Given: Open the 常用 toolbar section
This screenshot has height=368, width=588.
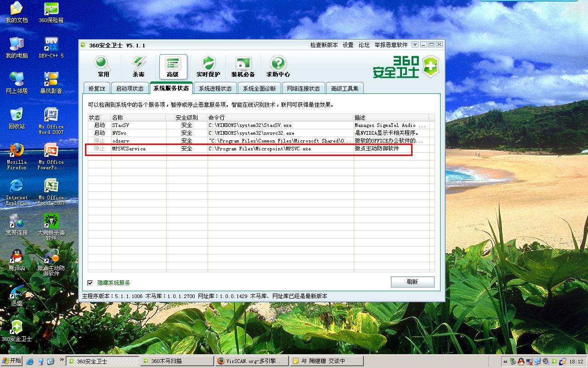Looking at the screenshot, I should [x=103, y=67].
